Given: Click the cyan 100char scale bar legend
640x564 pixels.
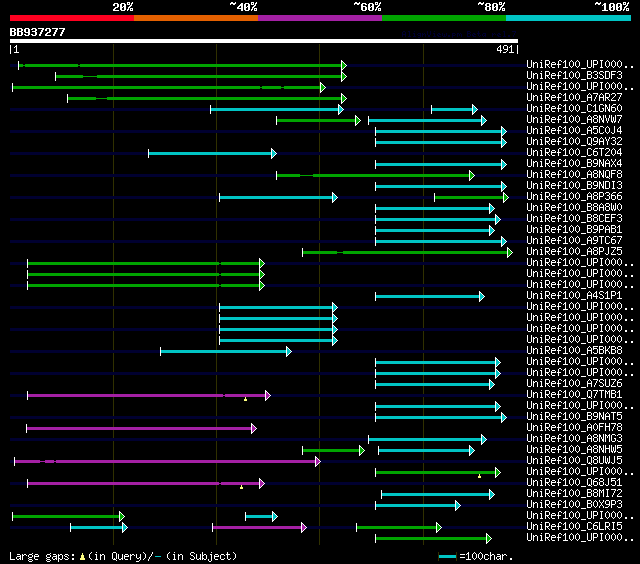Looking at the screenshot, I should (447, 556).
